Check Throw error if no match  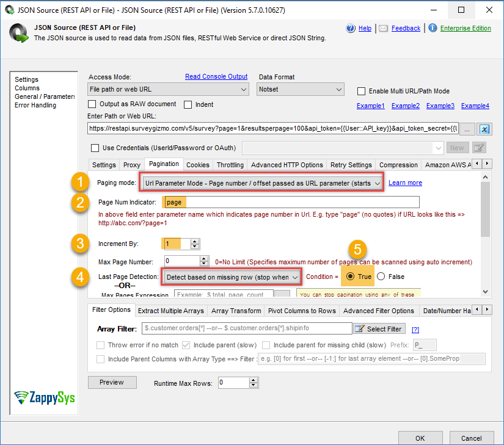[100, 345]
